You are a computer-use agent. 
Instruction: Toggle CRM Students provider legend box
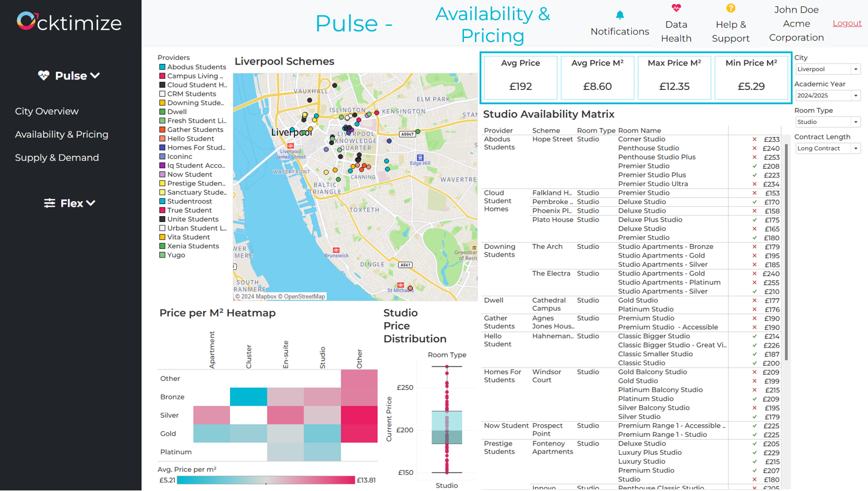coord(163,94)
